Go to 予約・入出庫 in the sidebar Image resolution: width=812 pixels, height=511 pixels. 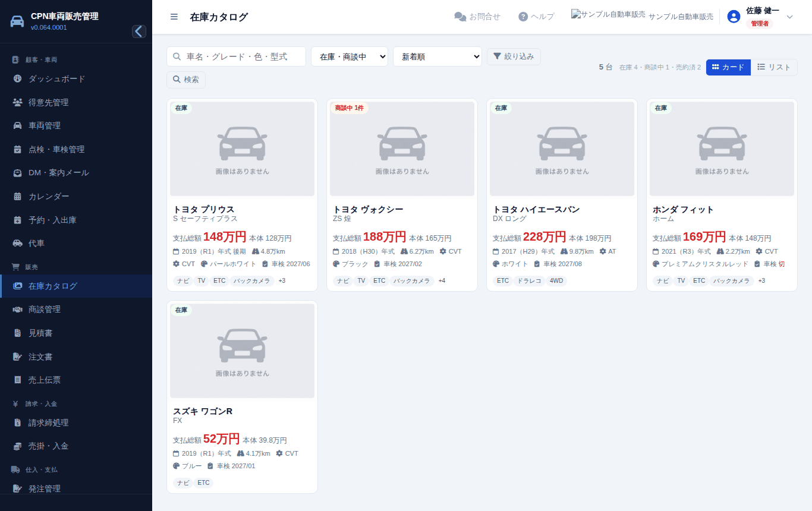click(x=76, y=220)
